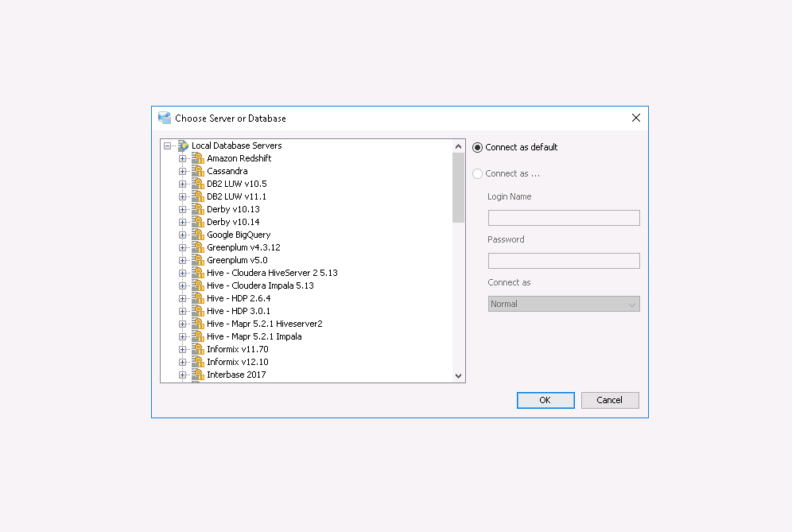Select Informix v12.10 label in the tree
This screenshot has height=532, width=792.
[x=238, y=362]
